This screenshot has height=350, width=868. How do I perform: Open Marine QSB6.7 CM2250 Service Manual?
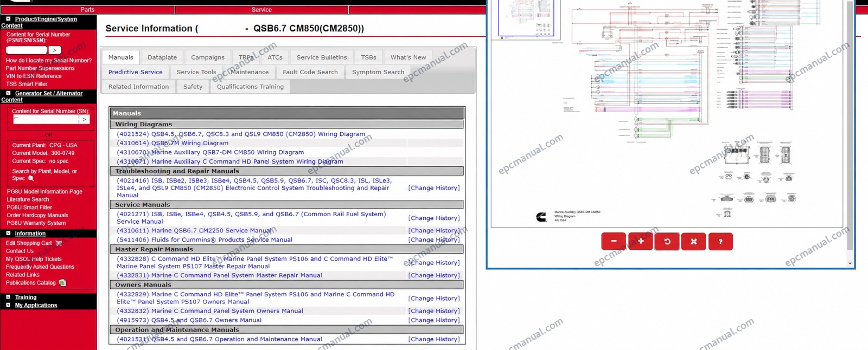click(194, 230)
